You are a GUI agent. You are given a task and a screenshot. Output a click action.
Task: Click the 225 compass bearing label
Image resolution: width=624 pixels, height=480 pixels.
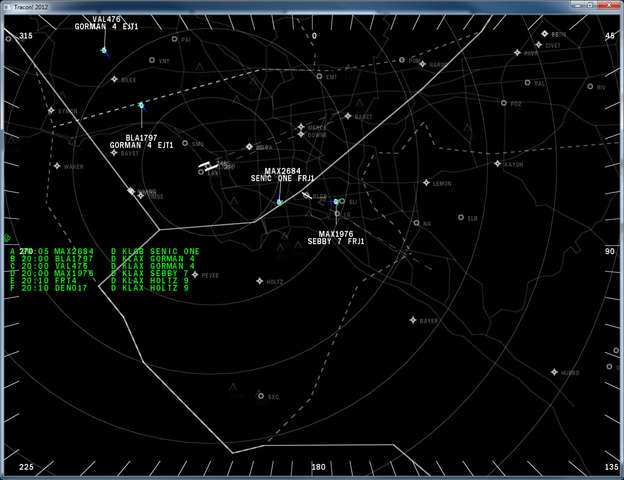coord(26,467)
